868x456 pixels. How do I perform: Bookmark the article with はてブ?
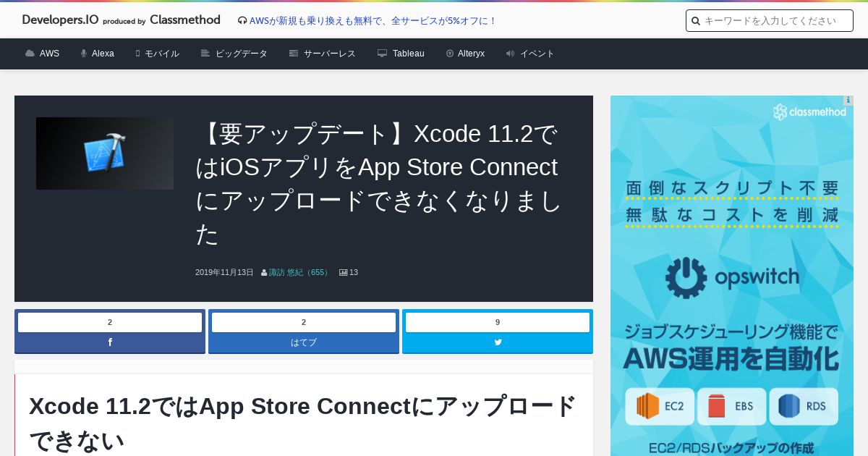click(304, 342)
